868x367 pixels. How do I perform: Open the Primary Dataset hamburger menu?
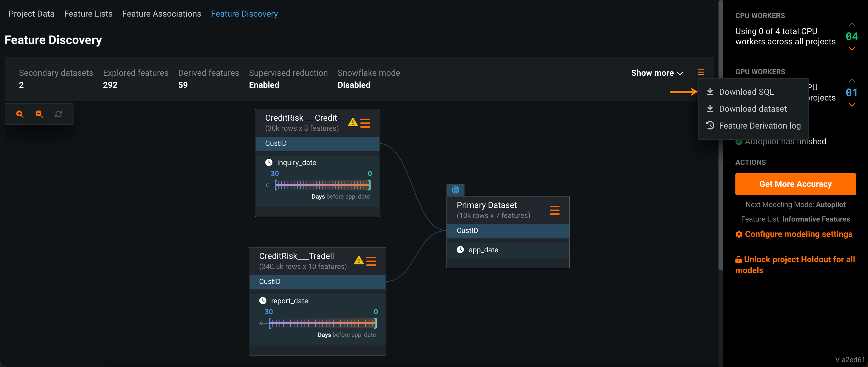point(554,210)
